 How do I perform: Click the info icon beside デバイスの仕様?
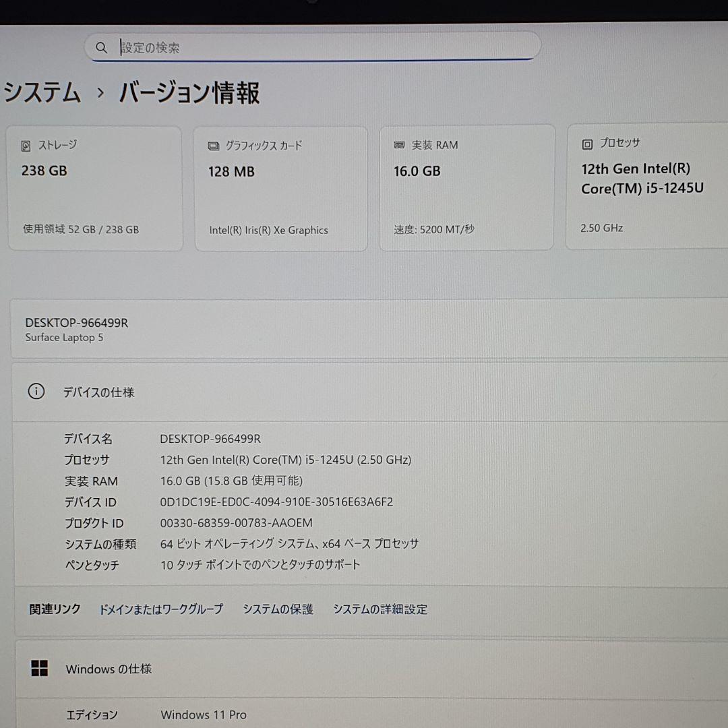click(x=36, y=391)
